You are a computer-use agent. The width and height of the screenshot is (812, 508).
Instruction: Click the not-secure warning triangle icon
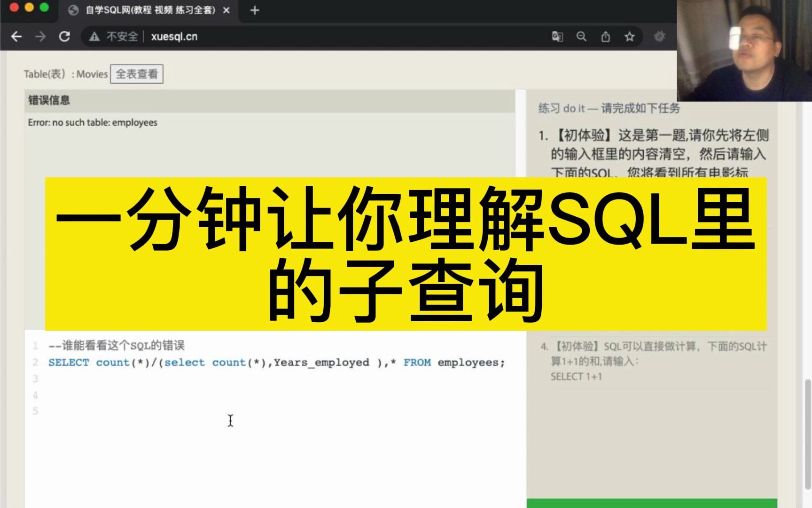[94, 37]
